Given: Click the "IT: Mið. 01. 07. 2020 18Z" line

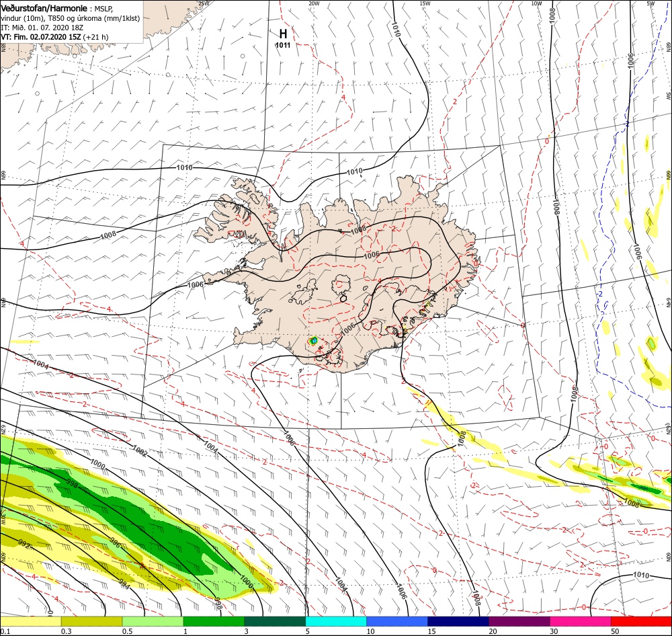Looking at the screenshot, I should click(42, 28).
